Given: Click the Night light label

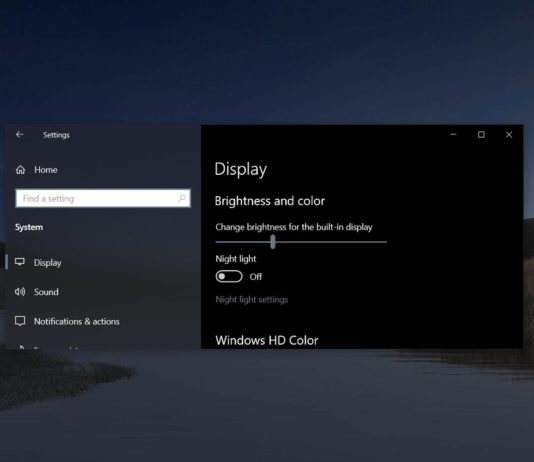Looking at the screenshot, I should [236, 259].
